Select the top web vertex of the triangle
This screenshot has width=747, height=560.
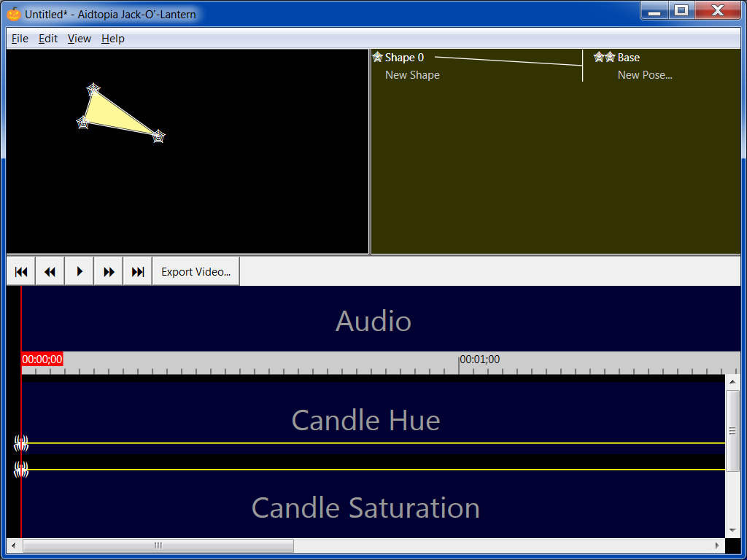[x=93, y=89]
